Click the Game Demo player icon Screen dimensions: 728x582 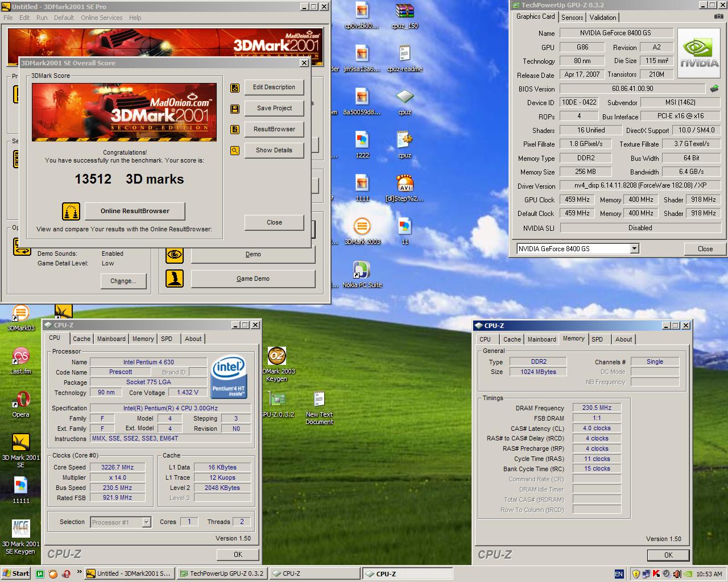point(175,278)
